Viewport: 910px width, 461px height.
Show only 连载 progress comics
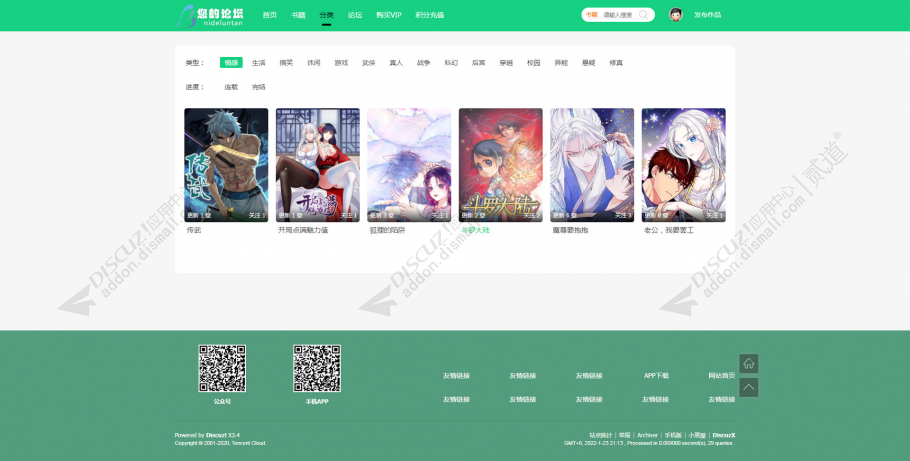tap(231, 87)
